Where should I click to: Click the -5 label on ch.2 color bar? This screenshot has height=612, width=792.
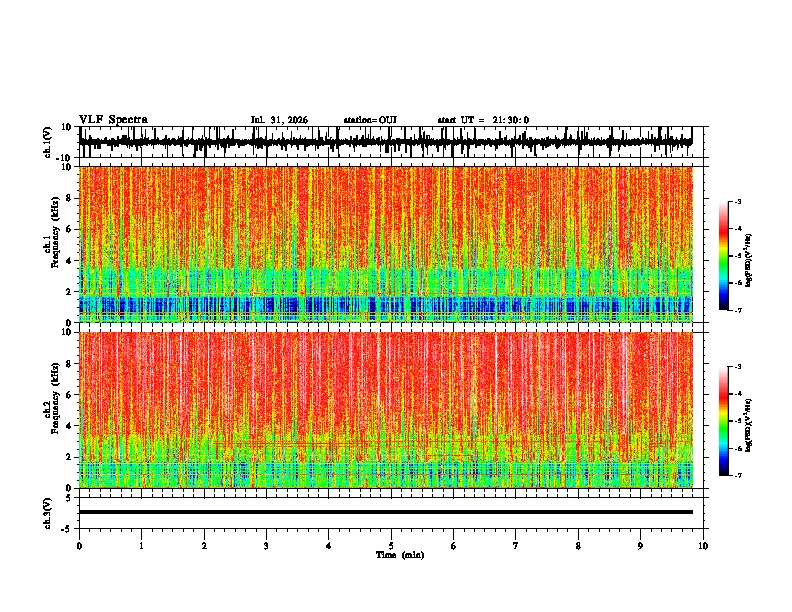(738, 421)
